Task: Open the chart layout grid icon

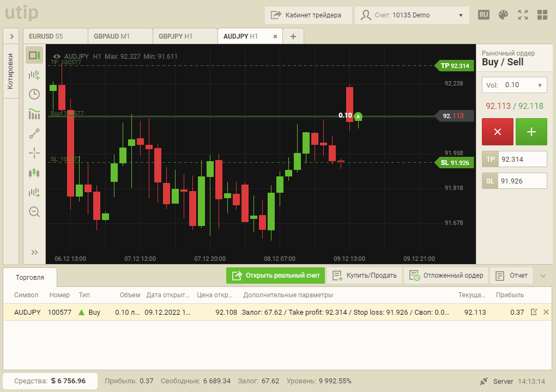Action: (542, 15)
